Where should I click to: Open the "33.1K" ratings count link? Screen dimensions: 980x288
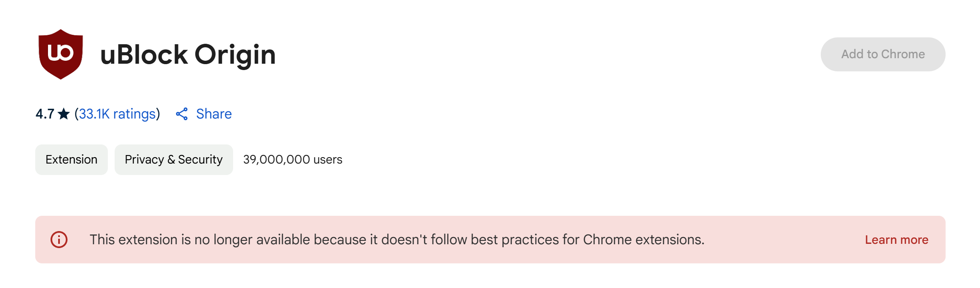tap(94, 114)
